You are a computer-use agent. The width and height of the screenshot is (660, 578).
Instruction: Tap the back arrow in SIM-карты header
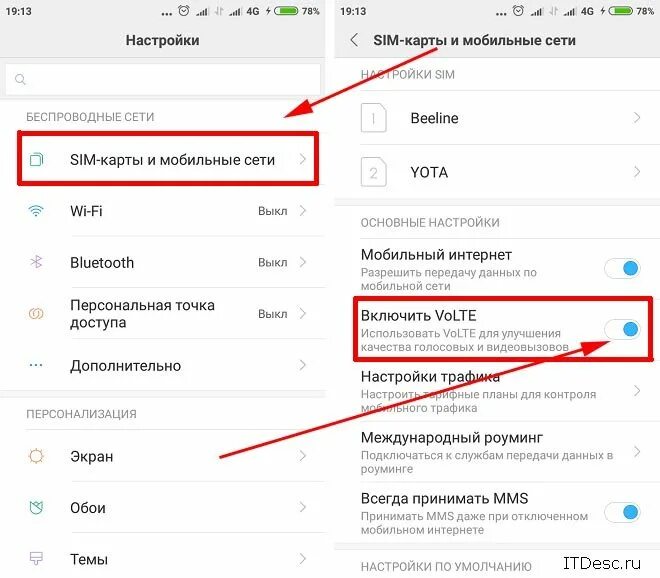click(354, 40)
